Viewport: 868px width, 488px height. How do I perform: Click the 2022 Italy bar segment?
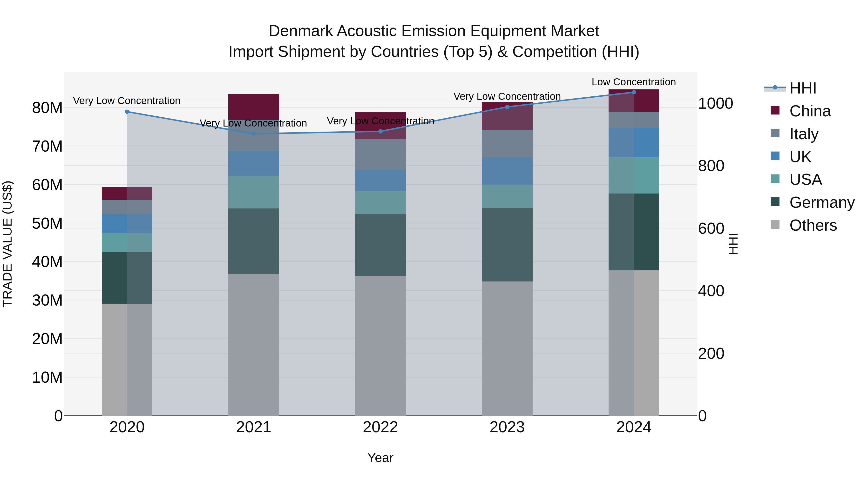380,154
